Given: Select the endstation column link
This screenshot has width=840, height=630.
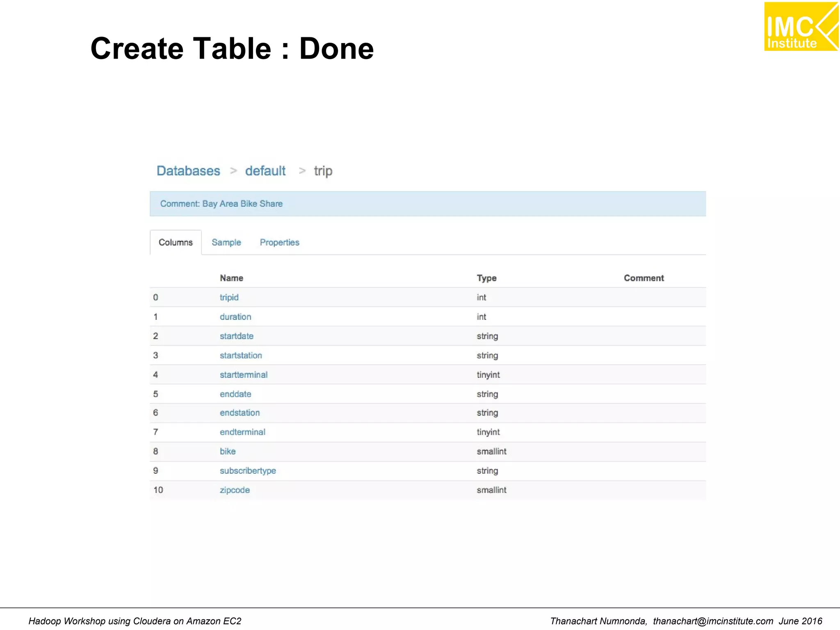Looking at the screenshot, I should pos(240,413).
